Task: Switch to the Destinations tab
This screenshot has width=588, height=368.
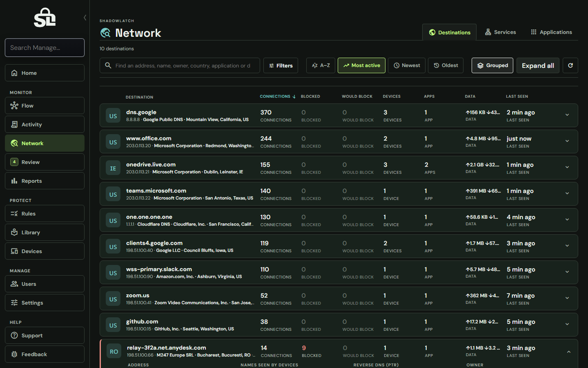Action: point(449,32)
